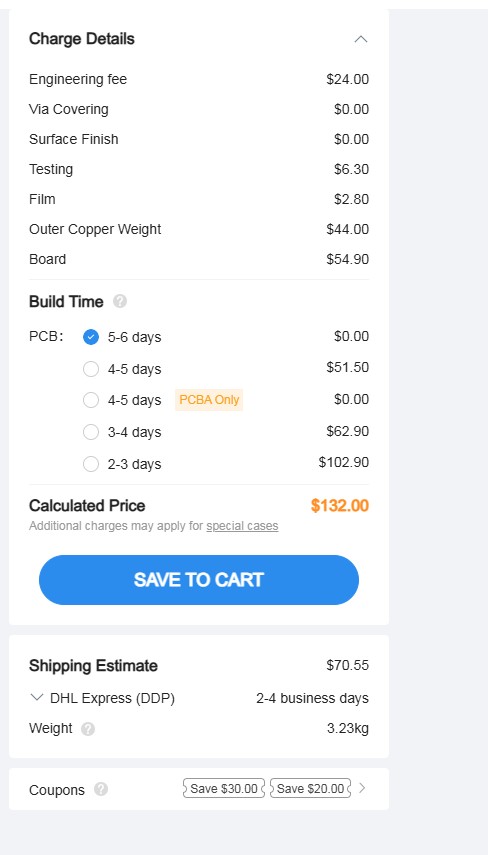The width and height of the screenshot is (488, 855).
Task: Click the Coupons label
Action: click(57, 790)
